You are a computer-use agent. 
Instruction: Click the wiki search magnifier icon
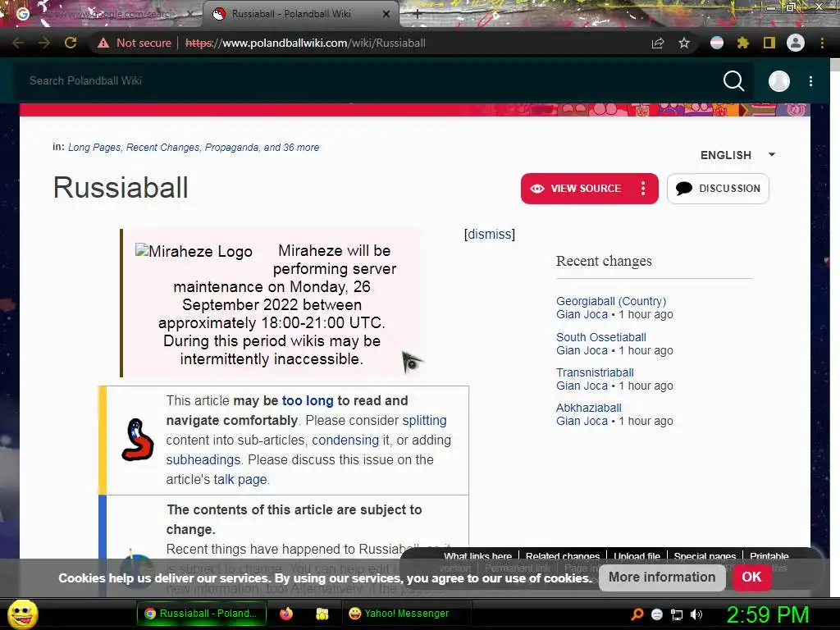[733, 81]
